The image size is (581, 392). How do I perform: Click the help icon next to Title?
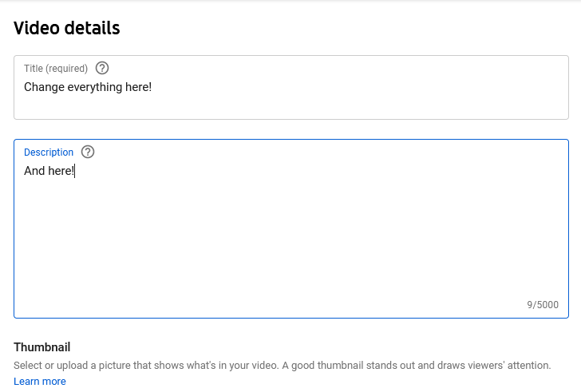[101, 69]
